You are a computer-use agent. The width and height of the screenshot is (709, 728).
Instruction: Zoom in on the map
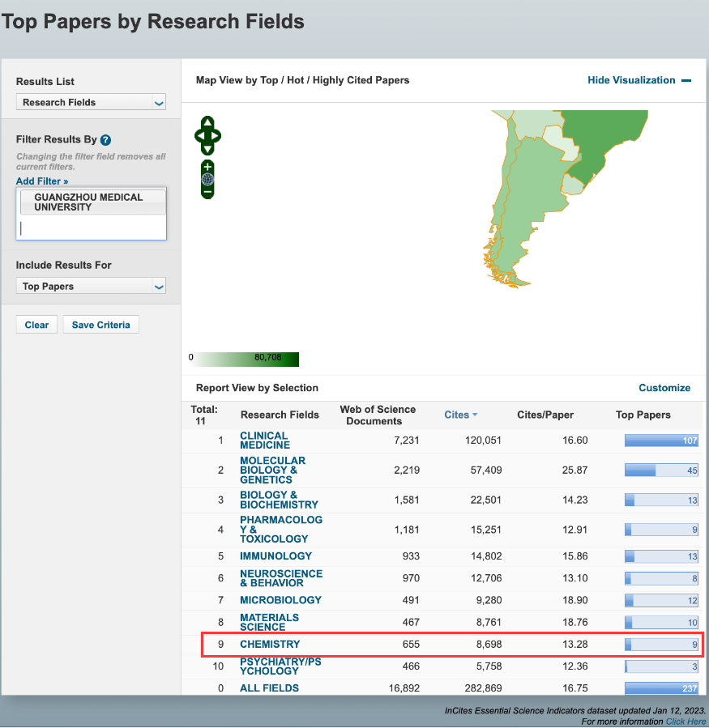207,167
